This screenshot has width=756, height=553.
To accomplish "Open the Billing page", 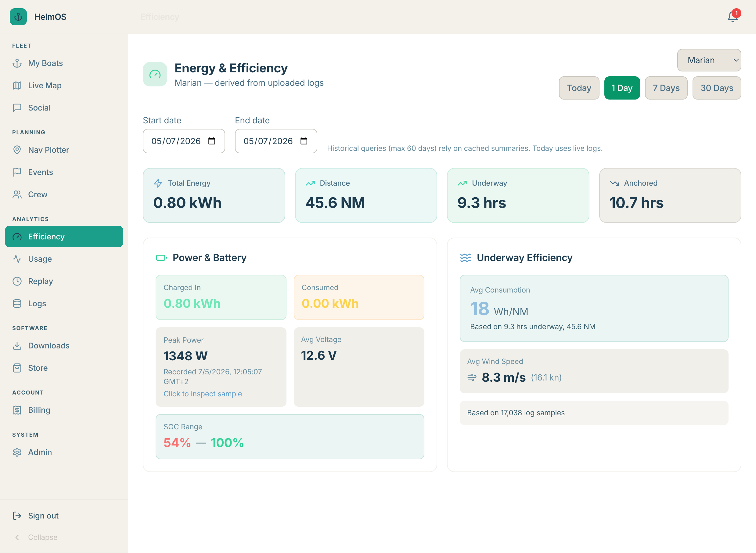I will click(x=64, y=410).
